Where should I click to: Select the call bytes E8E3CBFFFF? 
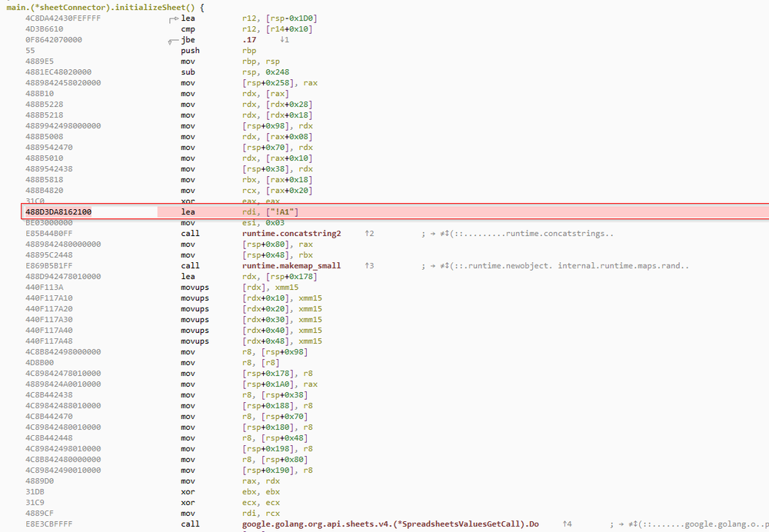click(x=49, y=524)
